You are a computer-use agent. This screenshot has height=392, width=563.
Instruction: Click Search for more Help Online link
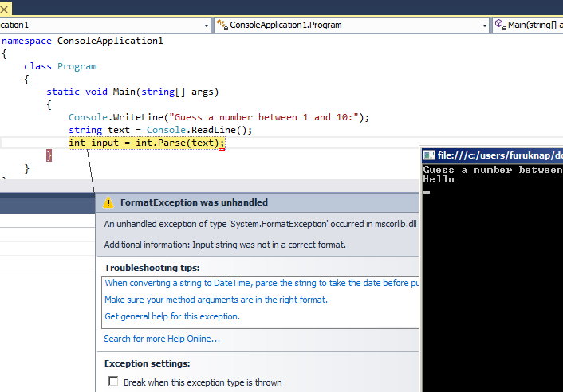[x=162, y=339]
